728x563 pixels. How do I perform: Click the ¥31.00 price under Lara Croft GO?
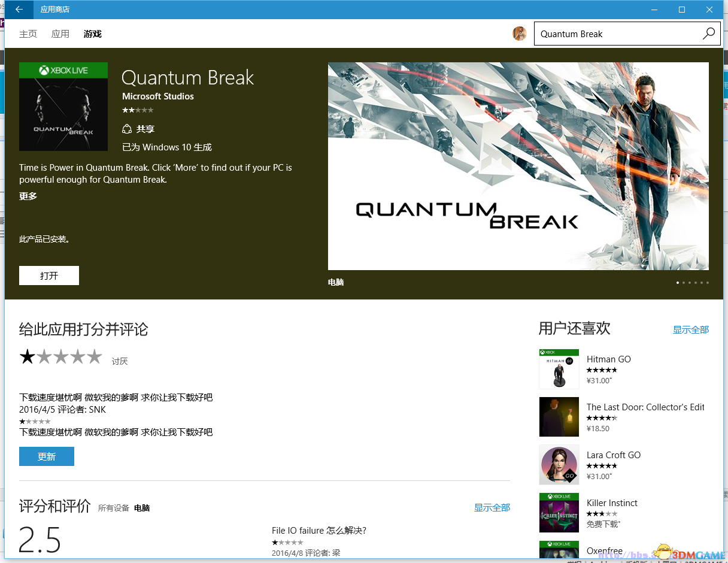point(599,477)
